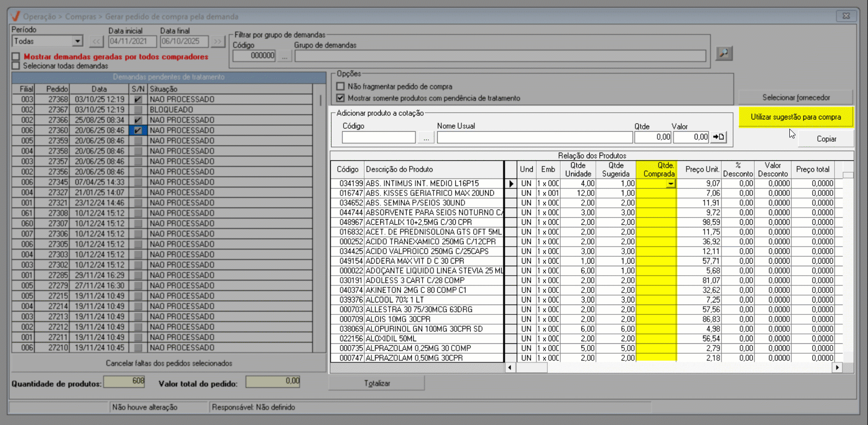
Task: Toggle Não fragmentar pedido de compra
Action: pos(340,86)
